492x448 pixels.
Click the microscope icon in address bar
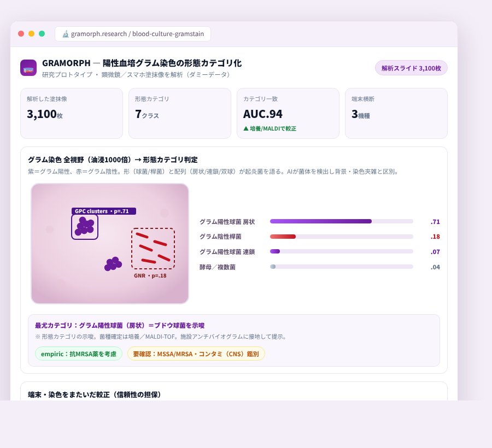pos(65,34)
